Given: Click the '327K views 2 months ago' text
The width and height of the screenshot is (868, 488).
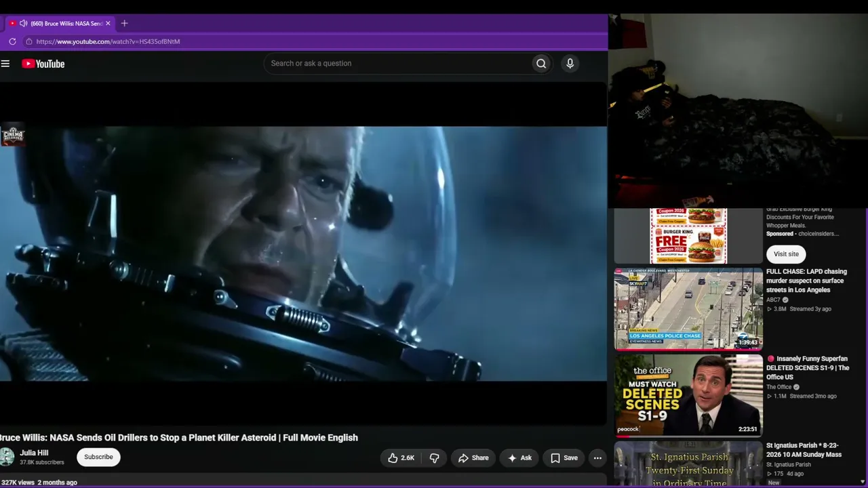Looking at the screenshot, I should 39,483.
